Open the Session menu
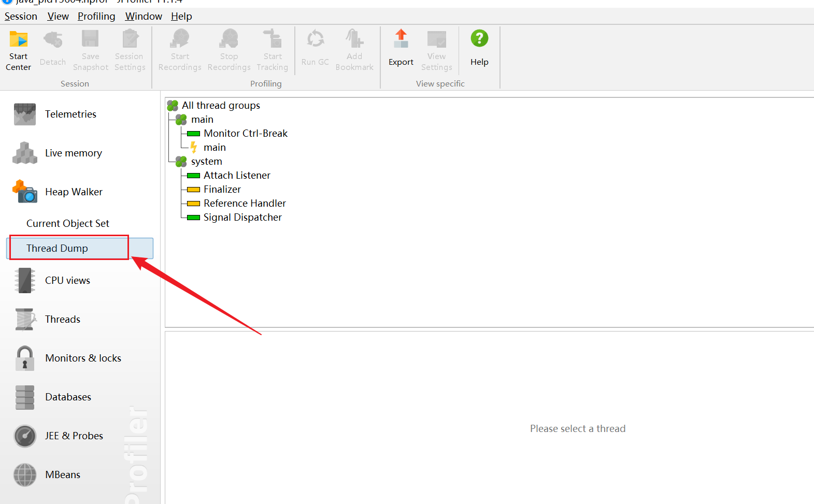This screenshot has height=504, width=814. pyautogui.click(x=21, y=16)
